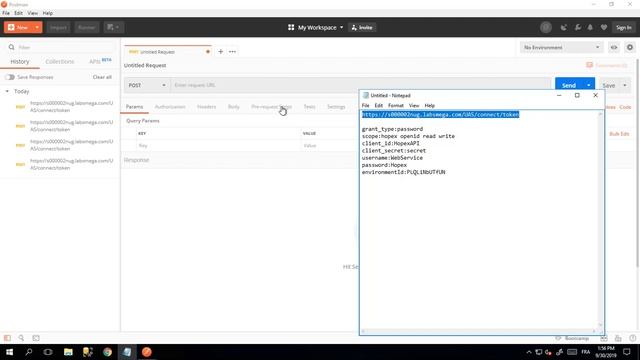640x360 pixels.
Task: Open the No Environment dropdown
Action: 561,47
